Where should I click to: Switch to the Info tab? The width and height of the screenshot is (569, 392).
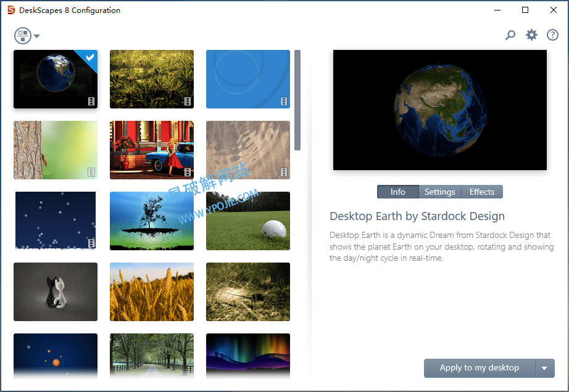tap(397, 192)
